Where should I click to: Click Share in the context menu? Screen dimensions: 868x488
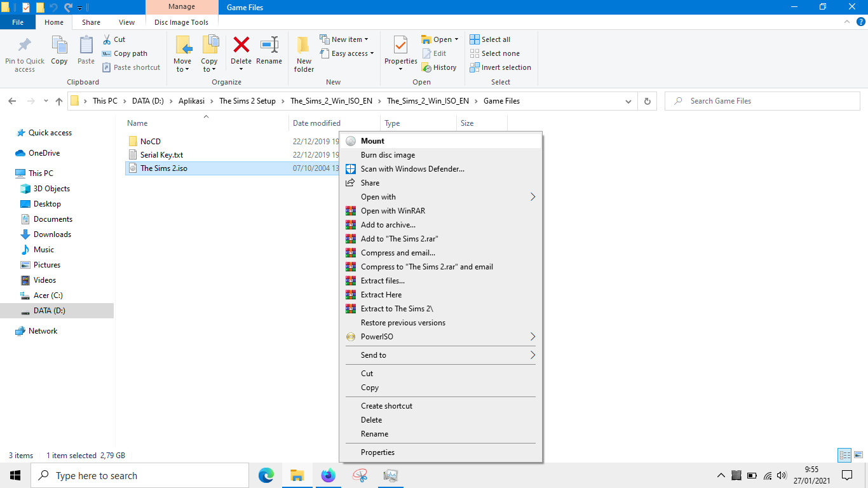[x=441, y=183]
